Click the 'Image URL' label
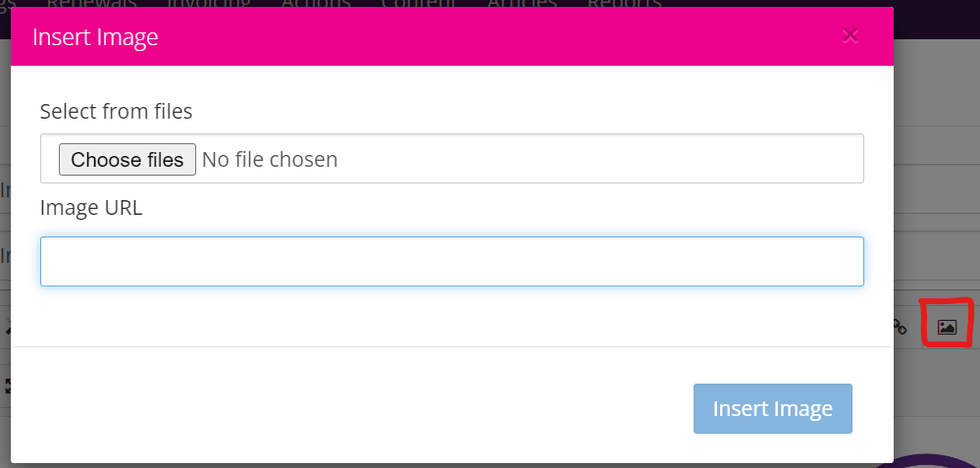 (91, 208)
